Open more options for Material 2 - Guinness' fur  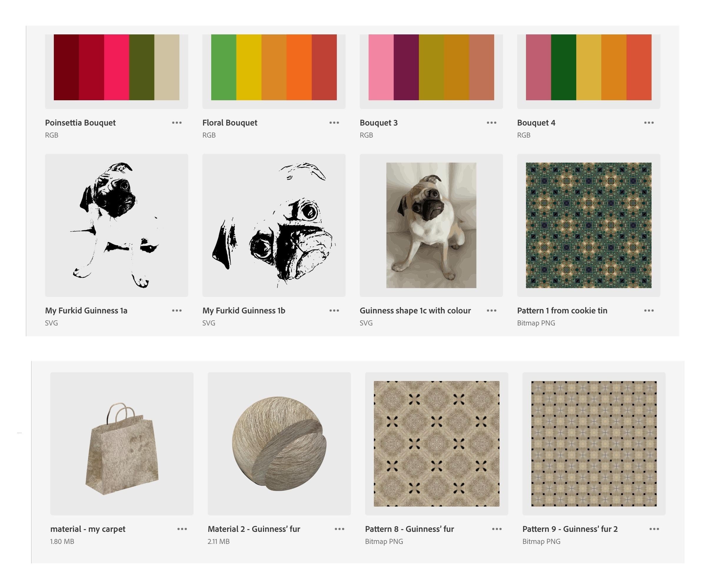(339, 529)
